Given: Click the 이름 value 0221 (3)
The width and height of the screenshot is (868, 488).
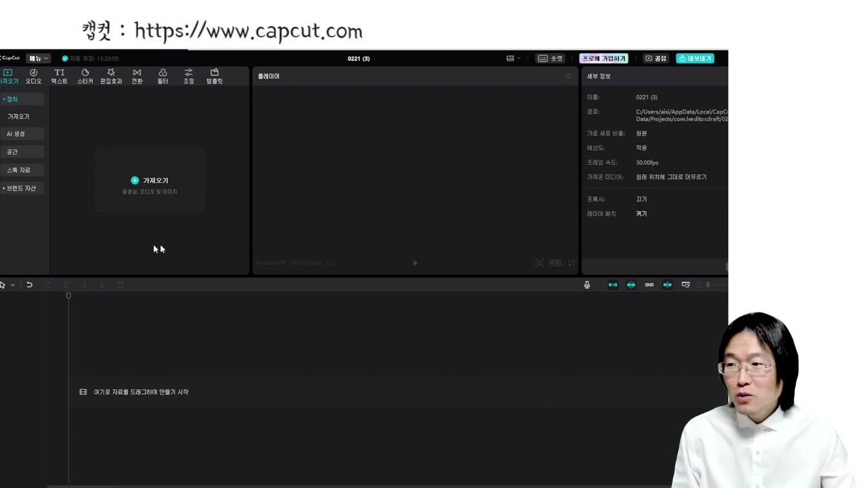Looking at the screenshot, I should 646,97.
